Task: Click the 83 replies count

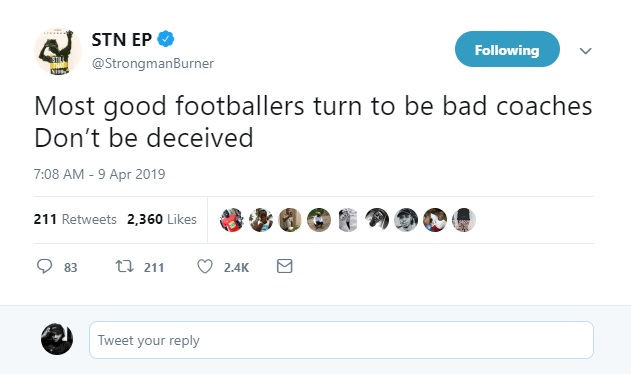Action: (x=70, y=268)
